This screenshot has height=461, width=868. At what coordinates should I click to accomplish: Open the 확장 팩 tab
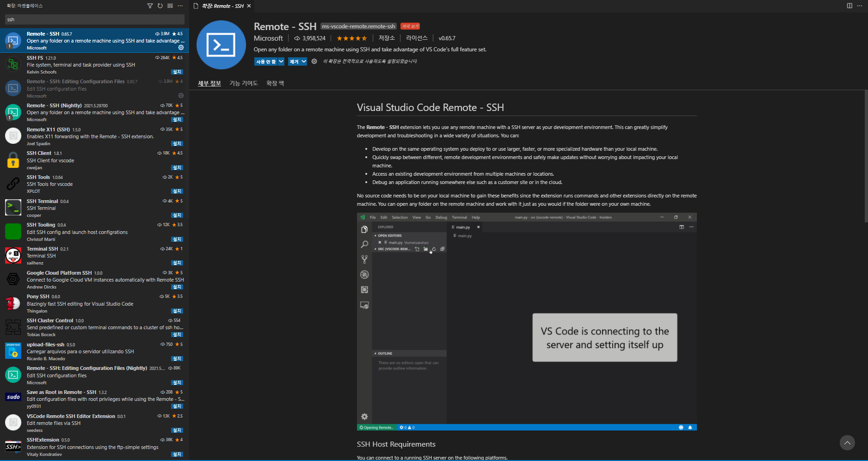275,83
